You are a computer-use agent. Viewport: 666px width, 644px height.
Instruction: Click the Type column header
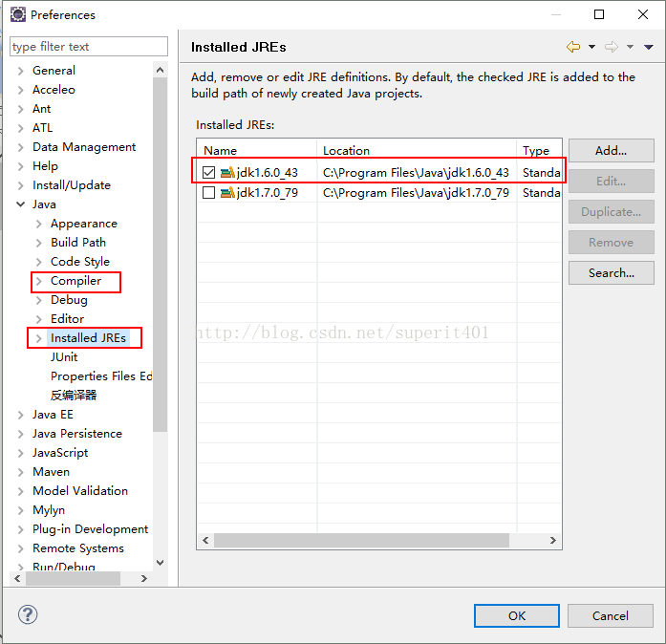[x=540, y=150]
